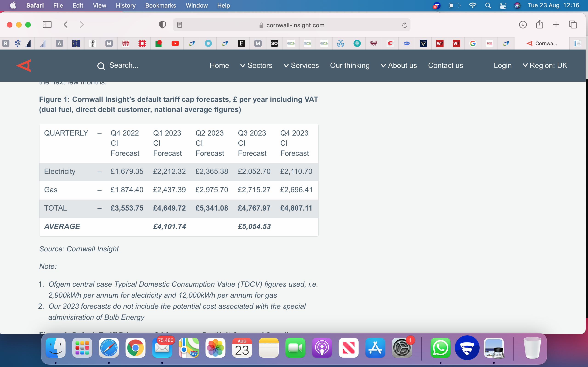Screen dimensions: 588x367
Task: Open the Safari downloads icon
Action: coord(523,25)
